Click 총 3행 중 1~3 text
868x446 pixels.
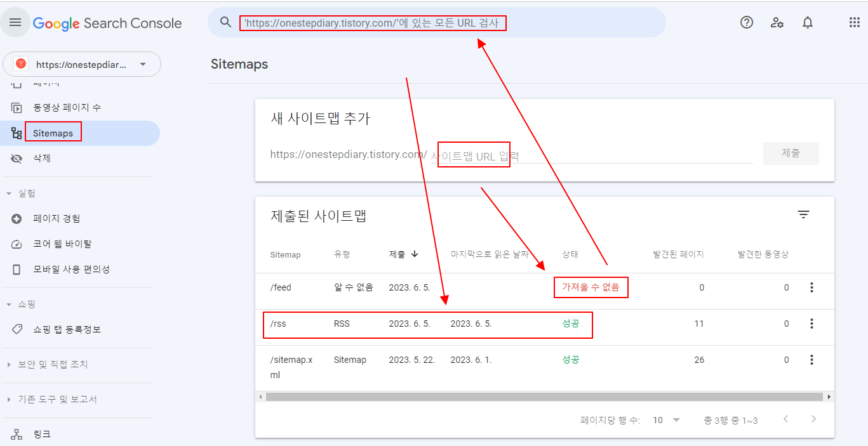click(x=730, y=420)
